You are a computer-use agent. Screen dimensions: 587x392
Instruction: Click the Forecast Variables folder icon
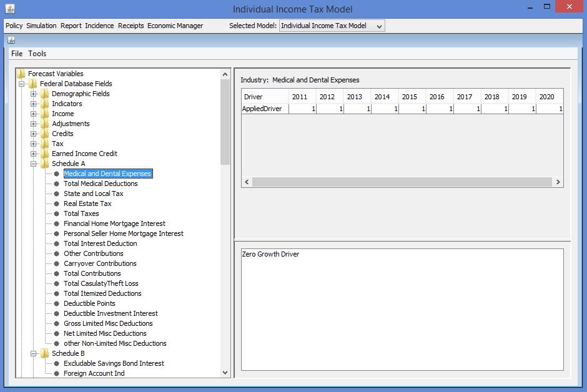(x=21, y=74)
